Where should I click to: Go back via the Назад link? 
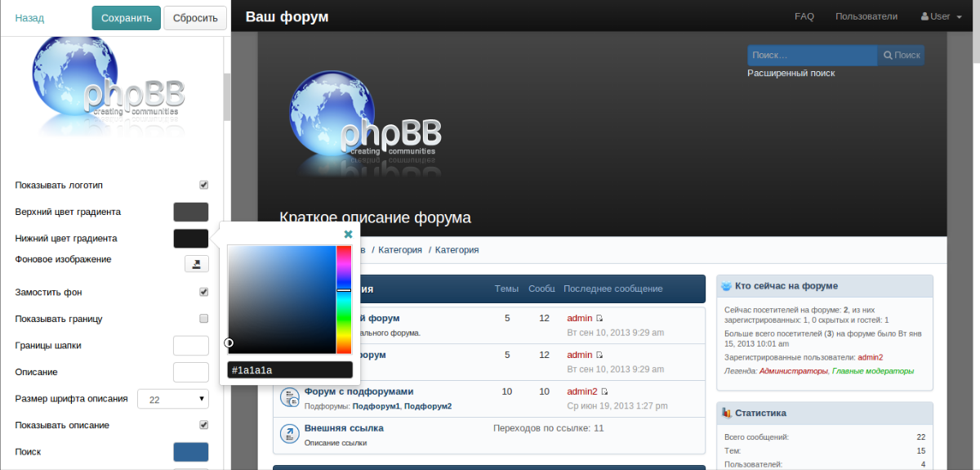[29, 18]
